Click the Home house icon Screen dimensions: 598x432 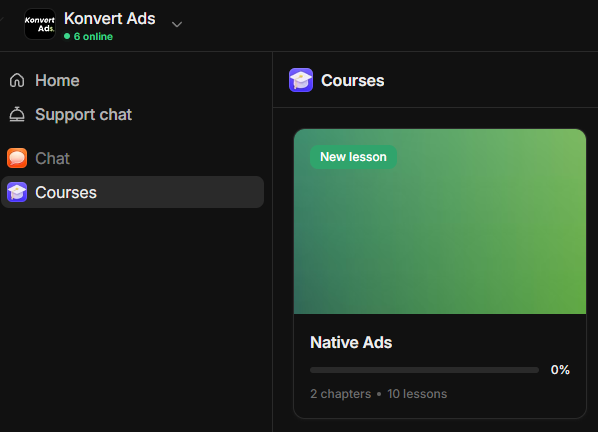(x=17, y=80)
